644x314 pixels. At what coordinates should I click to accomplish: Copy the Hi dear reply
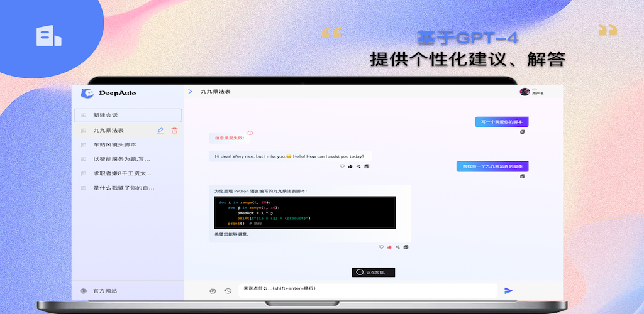point(367,166)
